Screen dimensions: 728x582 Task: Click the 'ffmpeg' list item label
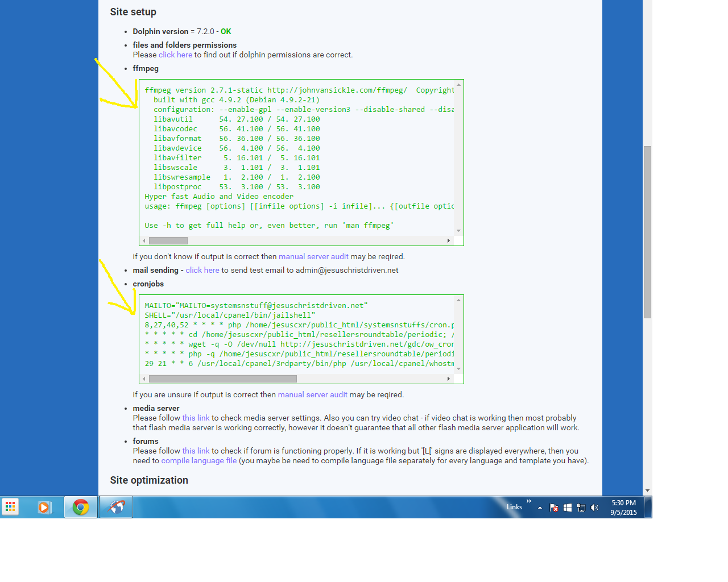tap(146, 68)
